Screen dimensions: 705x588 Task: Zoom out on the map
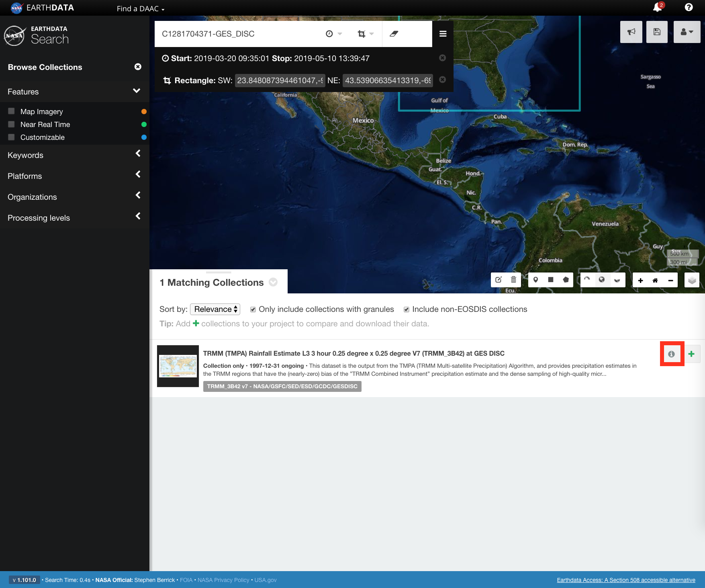(670, 280)
